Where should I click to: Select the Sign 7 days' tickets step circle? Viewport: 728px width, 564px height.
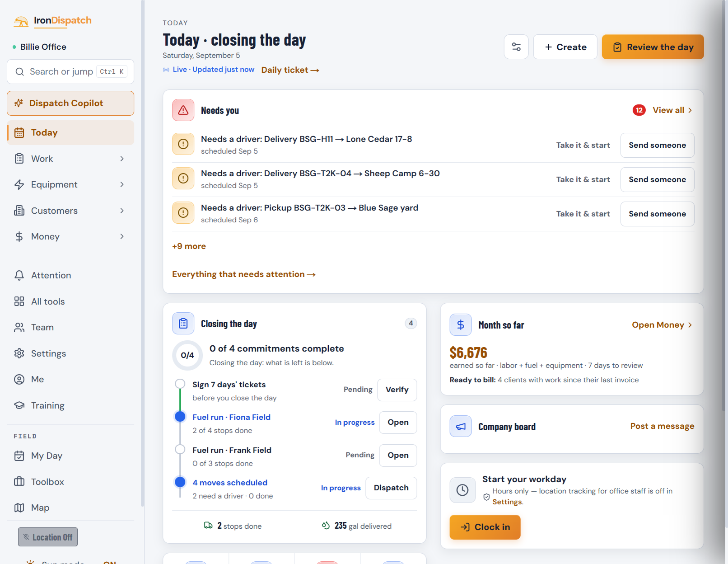point(180,384)
